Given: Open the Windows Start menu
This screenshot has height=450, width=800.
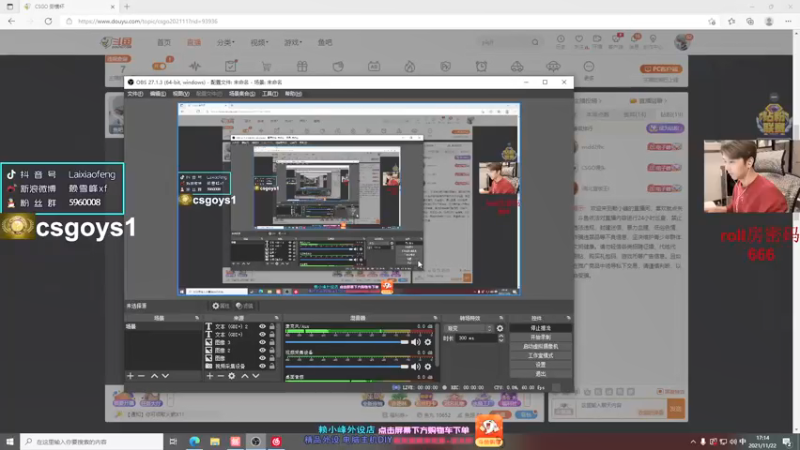Looking at the screenshot, I should point(10,441).
